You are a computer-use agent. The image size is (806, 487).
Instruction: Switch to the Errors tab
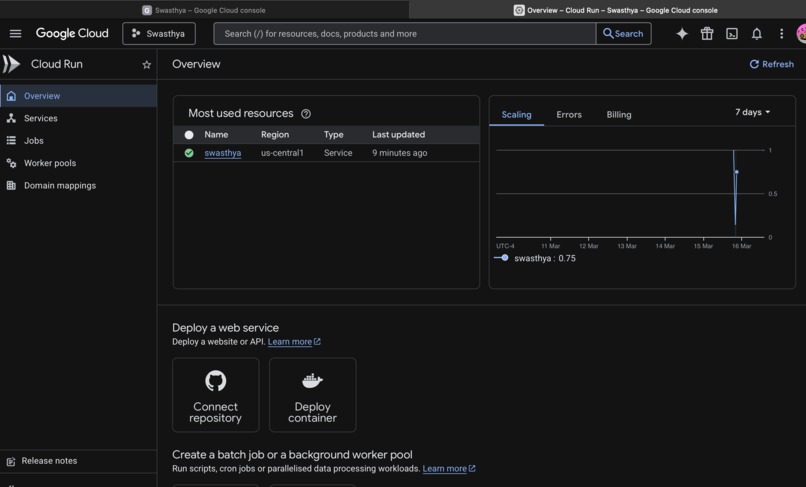tap(569, 115)
